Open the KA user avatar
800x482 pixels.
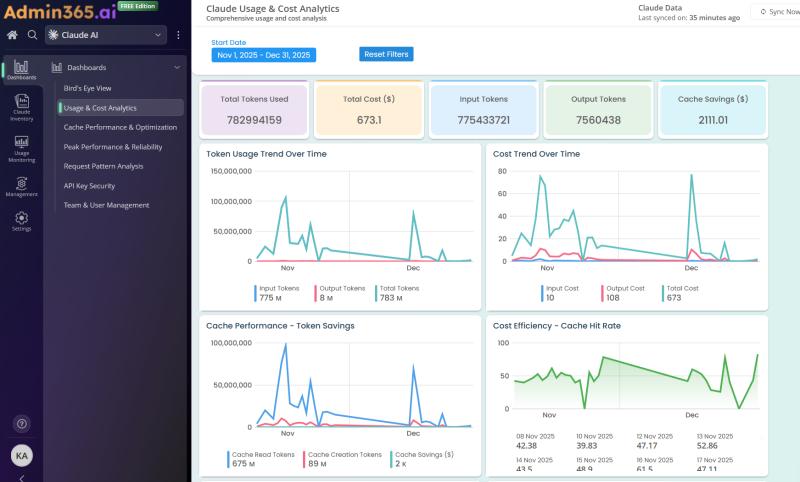tap(21, 455)
